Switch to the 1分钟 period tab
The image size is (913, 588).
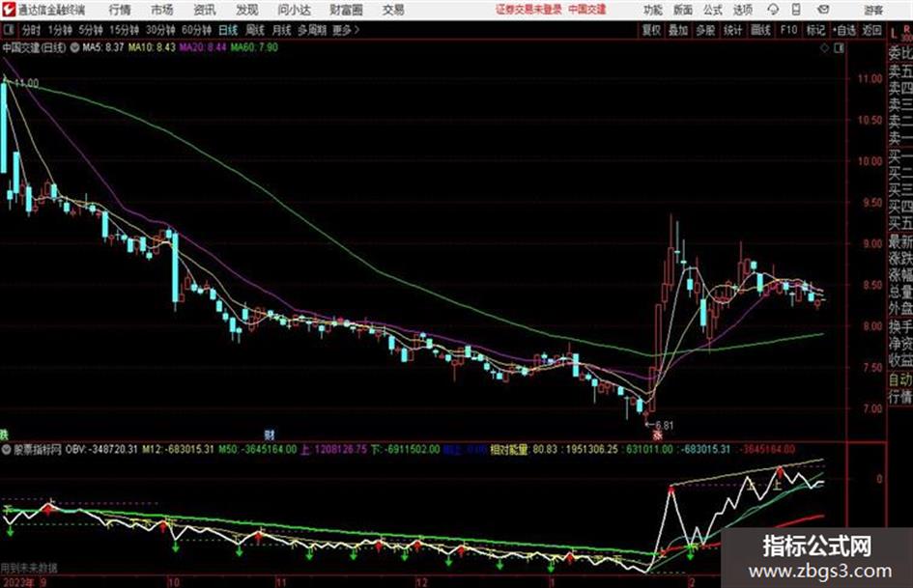coord(59,30)
